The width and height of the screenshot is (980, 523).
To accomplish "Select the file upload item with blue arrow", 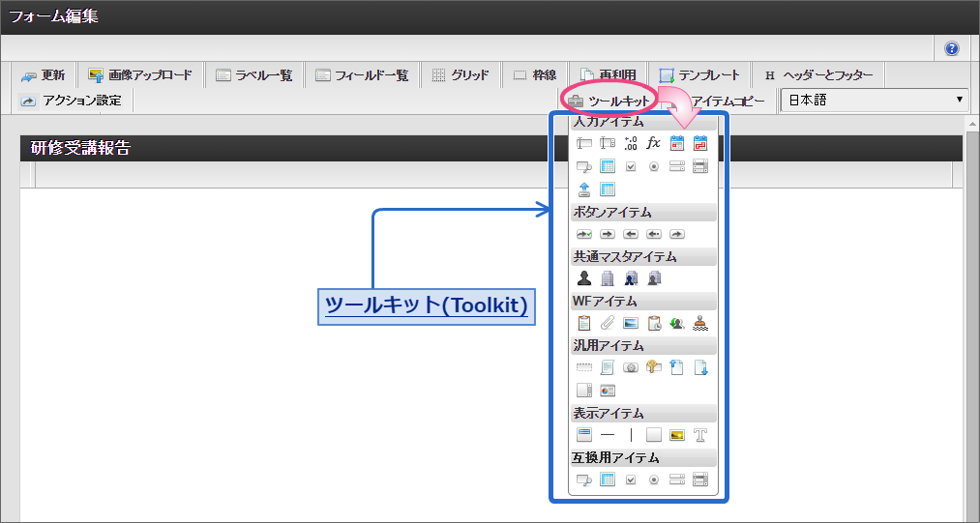I will [583, 189].
